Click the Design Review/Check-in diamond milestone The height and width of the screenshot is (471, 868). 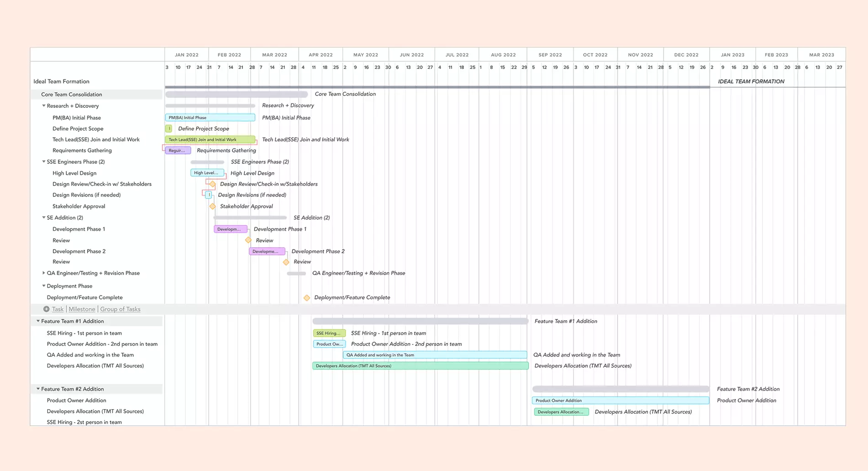coord(213,184)
